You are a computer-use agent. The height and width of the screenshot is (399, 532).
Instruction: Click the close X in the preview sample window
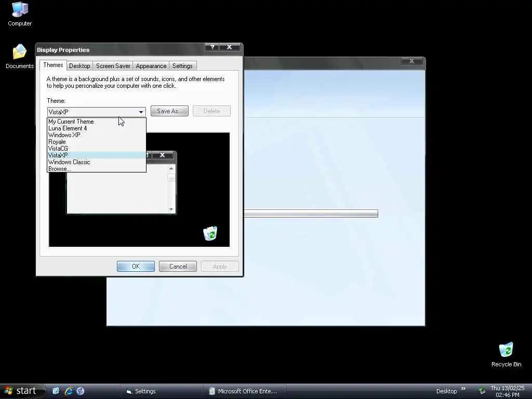point(162,155)
